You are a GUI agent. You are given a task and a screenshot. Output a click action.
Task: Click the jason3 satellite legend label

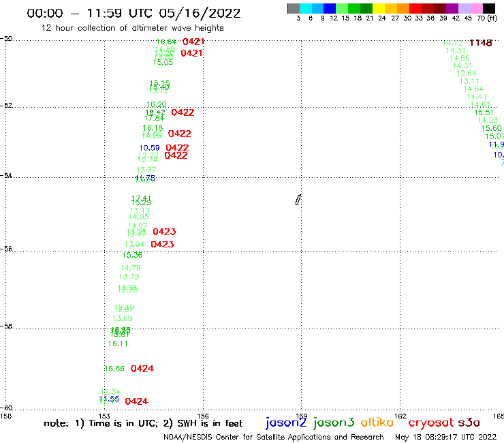point(334,423)
